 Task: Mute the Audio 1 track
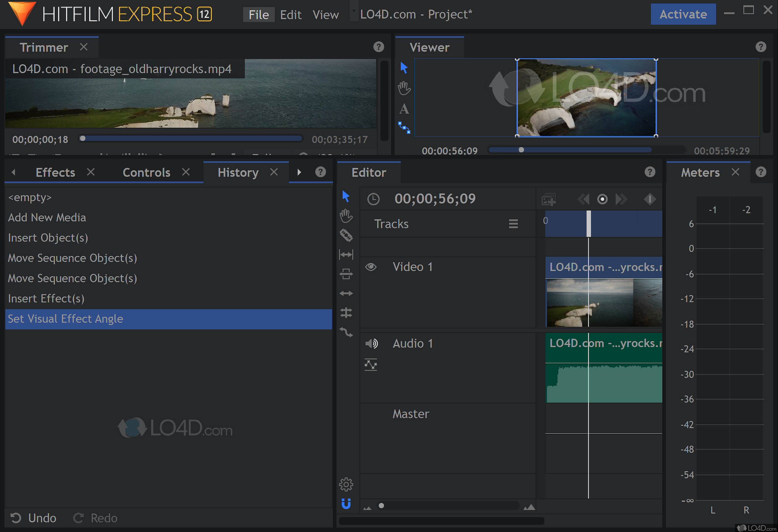pos(371,344)
